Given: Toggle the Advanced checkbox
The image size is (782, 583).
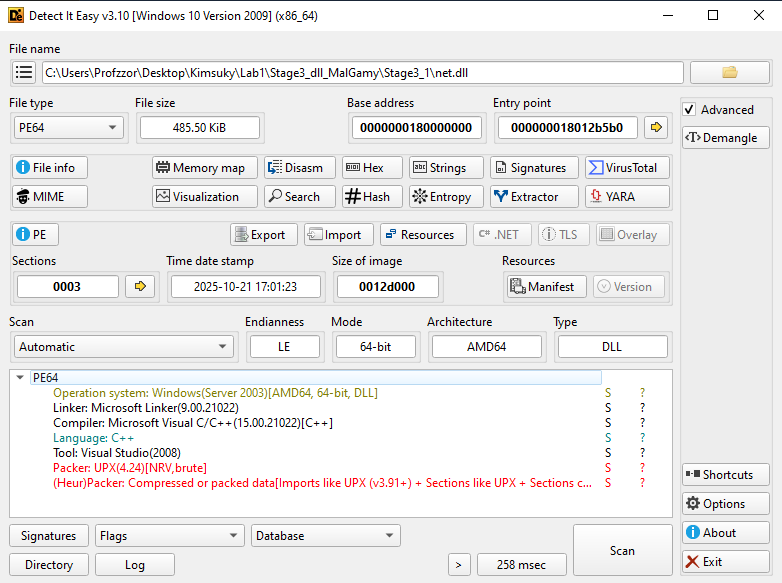Looking at the screenshot, I should [x=689, y=109].
